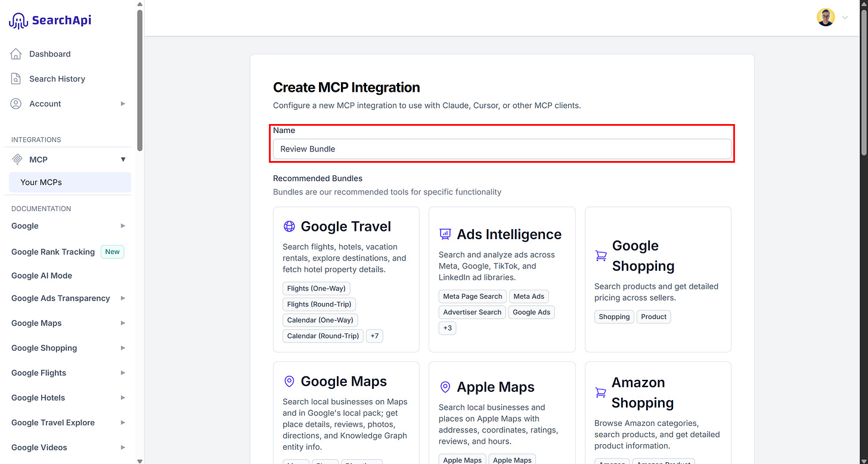
Task: Click the cart icon on Amazon Shopping card
Action: [x=600, y=392]
